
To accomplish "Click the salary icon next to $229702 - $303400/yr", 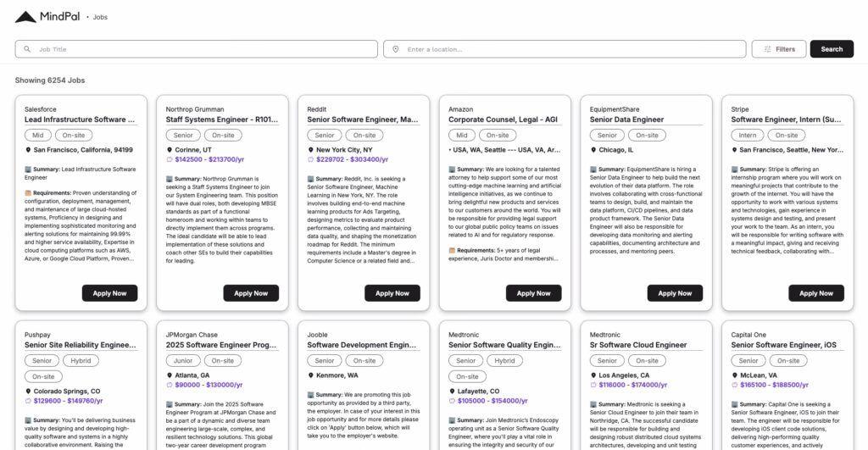I will point(310,159).
